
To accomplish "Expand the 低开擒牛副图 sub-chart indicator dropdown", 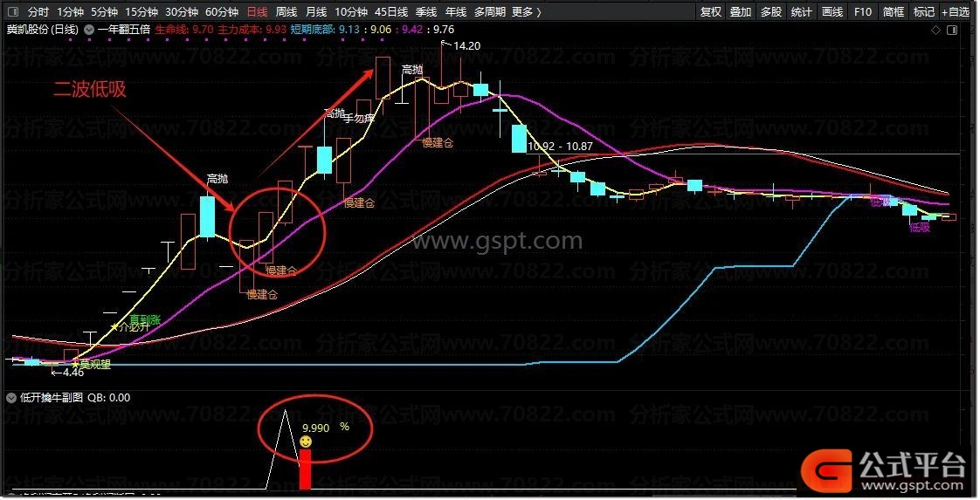I will pyautogui.click(x=11, y=398).
